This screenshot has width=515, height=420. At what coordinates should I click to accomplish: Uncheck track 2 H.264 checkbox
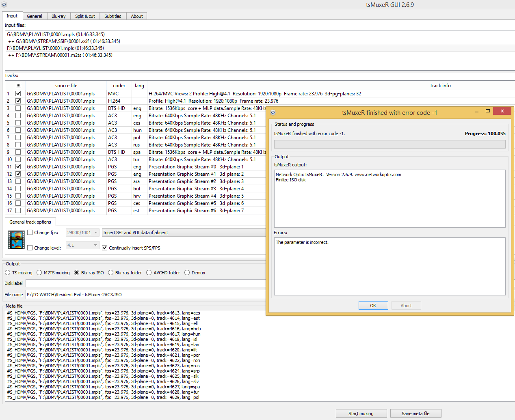coord(18,101)
